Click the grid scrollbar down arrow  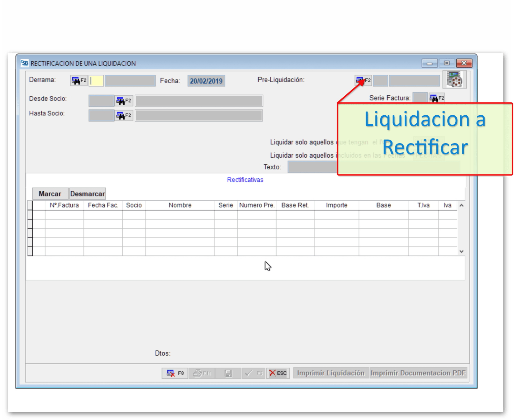click(461, 252)
